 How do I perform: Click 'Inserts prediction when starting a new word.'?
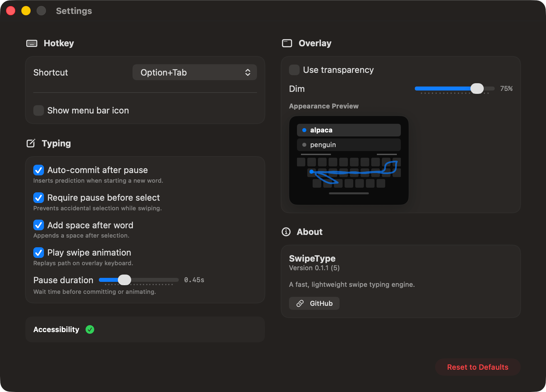[x=98, y=181]
